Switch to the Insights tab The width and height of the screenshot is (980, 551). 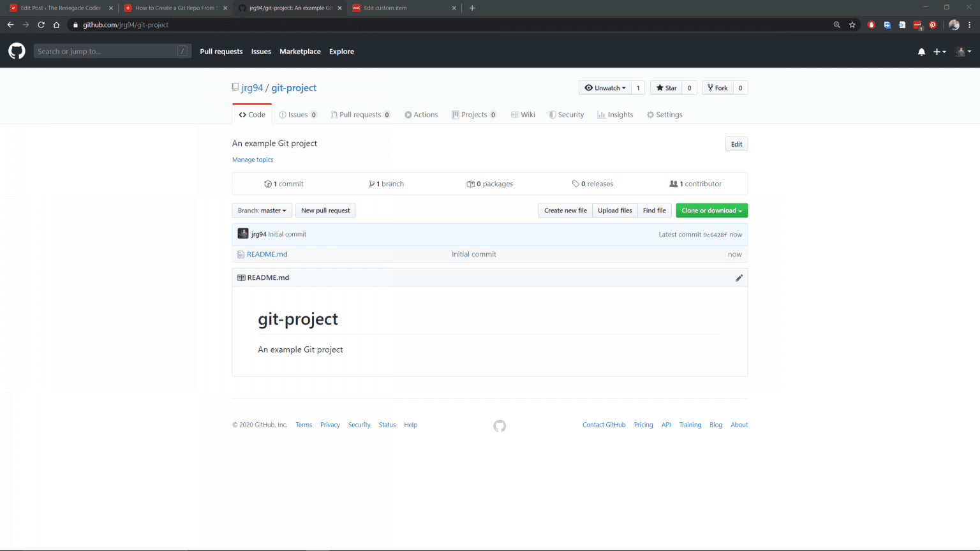[x=615, y=115]
